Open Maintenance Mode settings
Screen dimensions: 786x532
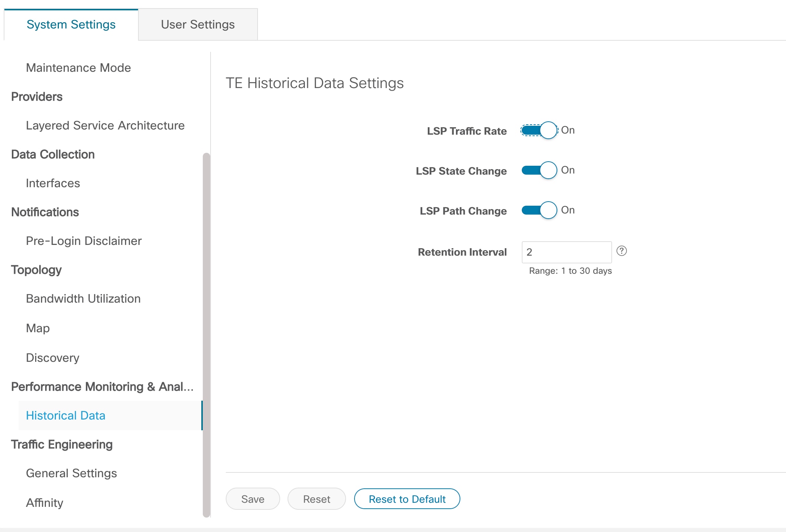coord(78,68)
